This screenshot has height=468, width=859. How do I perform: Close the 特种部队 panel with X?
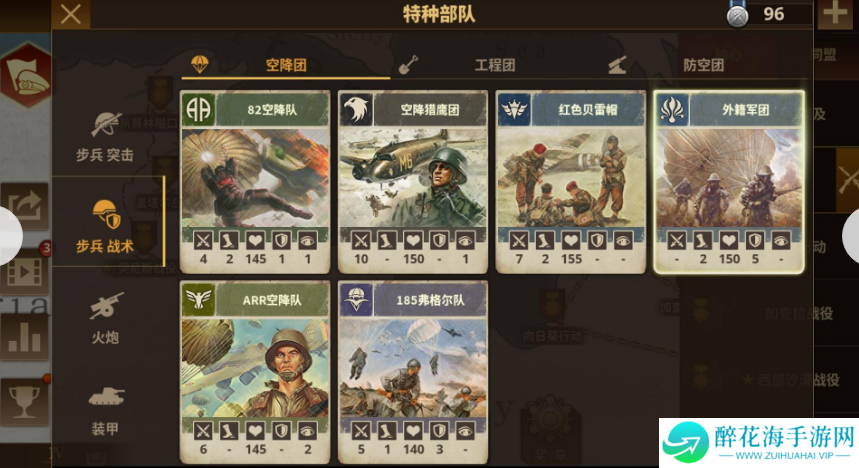click(x=71, y=14)
